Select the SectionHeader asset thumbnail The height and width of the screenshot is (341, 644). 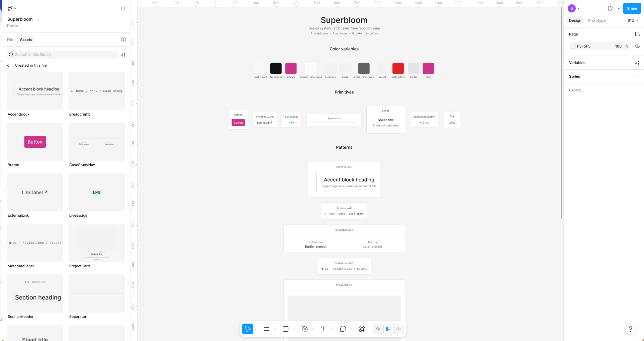tap(35, 293)
